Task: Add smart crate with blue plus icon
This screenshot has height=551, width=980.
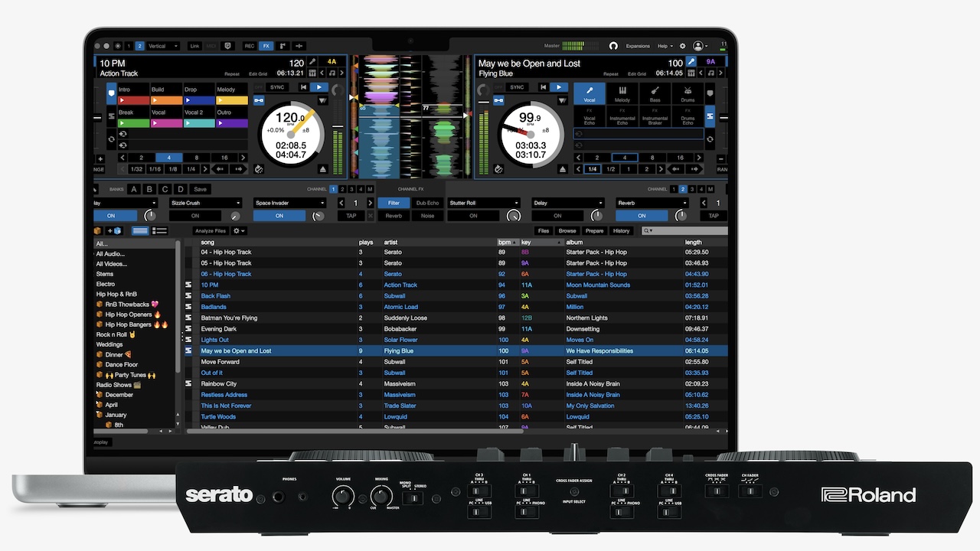Action: (x=114, y=230)
